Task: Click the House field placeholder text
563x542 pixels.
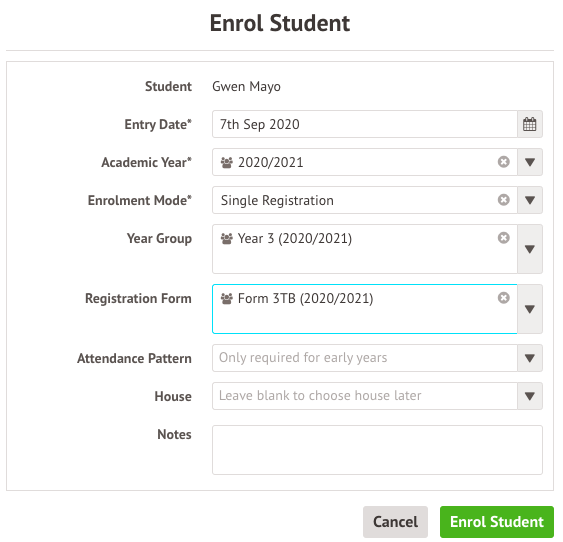Action: coord(320,396)
